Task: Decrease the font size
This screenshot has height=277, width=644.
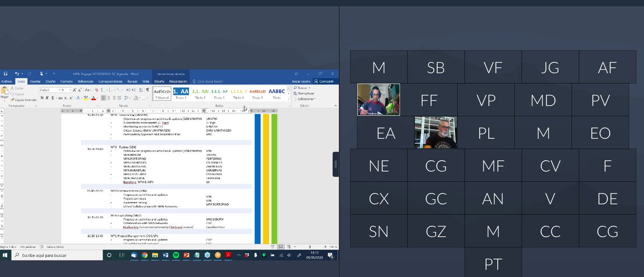Action: coord(80,90)
